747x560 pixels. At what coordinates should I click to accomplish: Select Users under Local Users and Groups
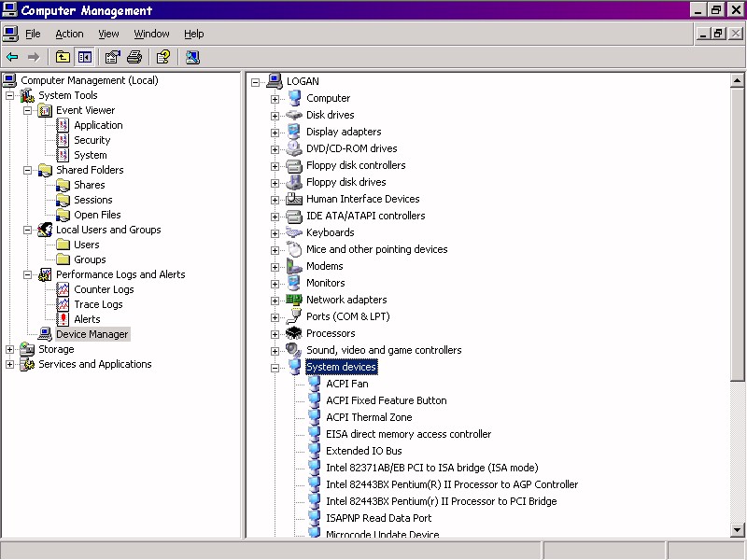(x=86, y=245)
